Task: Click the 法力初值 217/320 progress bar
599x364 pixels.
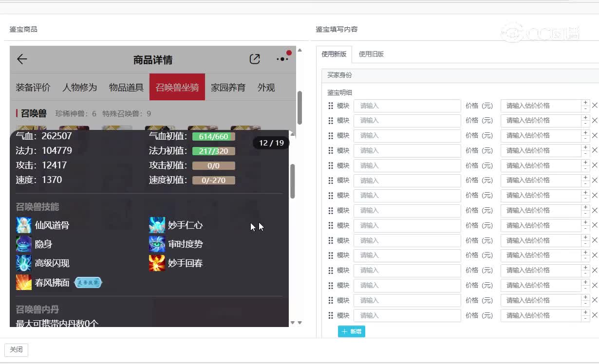Action: tap(214, 151)
